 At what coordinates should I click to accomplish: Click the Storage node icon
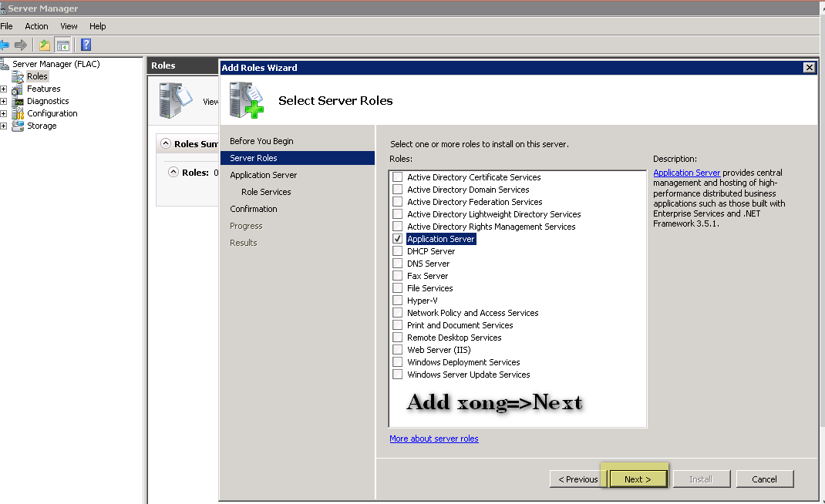click(19, 126)
